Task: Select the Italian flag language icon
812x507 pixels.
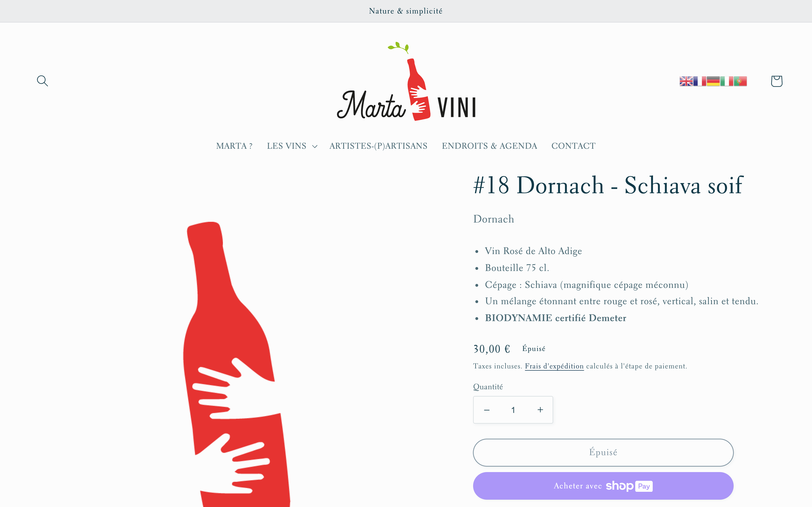Action: (x=727, y=81)
